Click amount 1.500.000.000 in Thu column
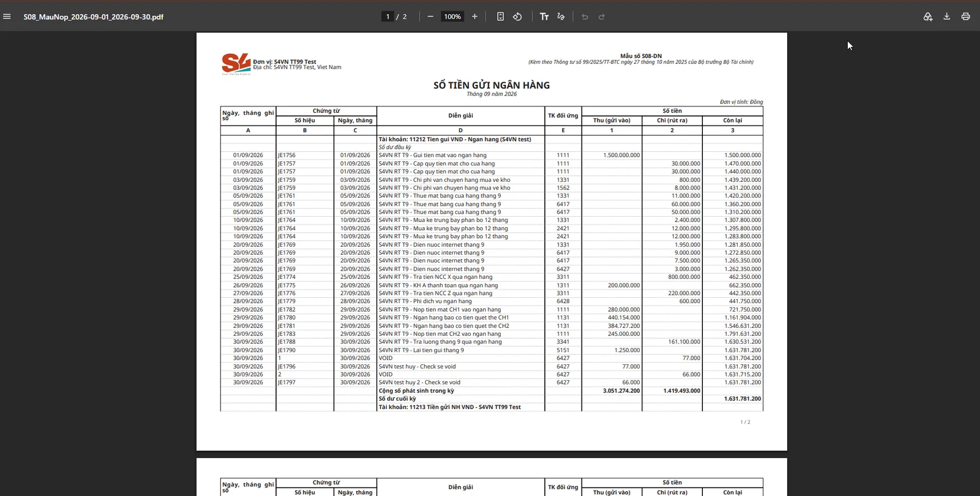Image resolution: width=980 pixels, height=496 pixels. click(621, 155)
